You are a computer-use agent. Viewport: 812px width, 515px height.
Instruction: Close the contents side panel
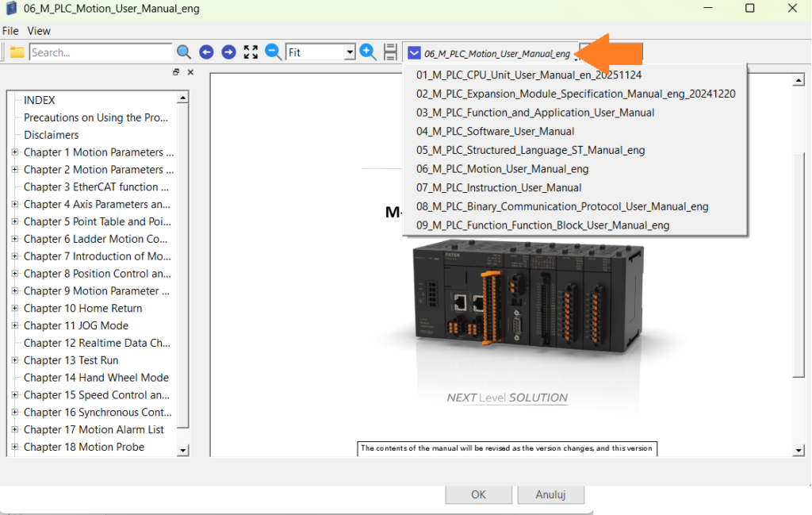[190, 72]
